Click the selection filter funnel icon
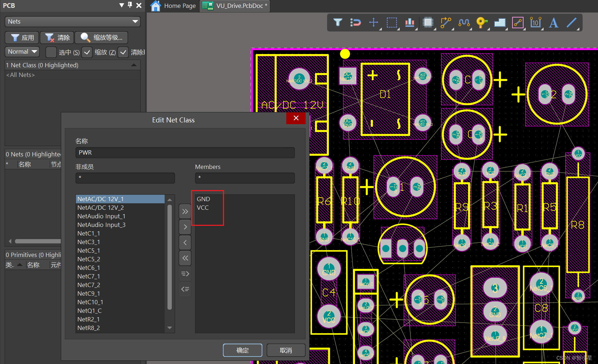Screen dimensions: 598x364 coord(337,23)
